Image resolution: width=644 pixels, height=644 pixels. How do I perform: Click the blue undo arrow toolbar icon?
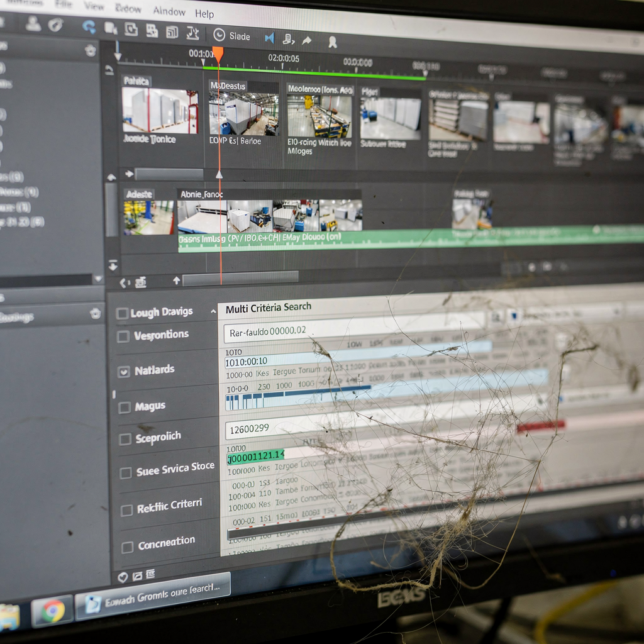tap(89, 26)
